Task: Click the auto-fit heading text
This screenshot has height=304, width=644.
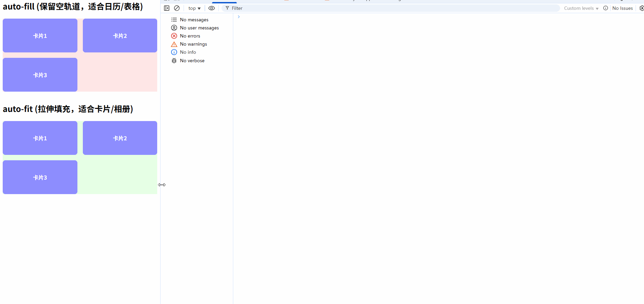Action: (68, 109)
